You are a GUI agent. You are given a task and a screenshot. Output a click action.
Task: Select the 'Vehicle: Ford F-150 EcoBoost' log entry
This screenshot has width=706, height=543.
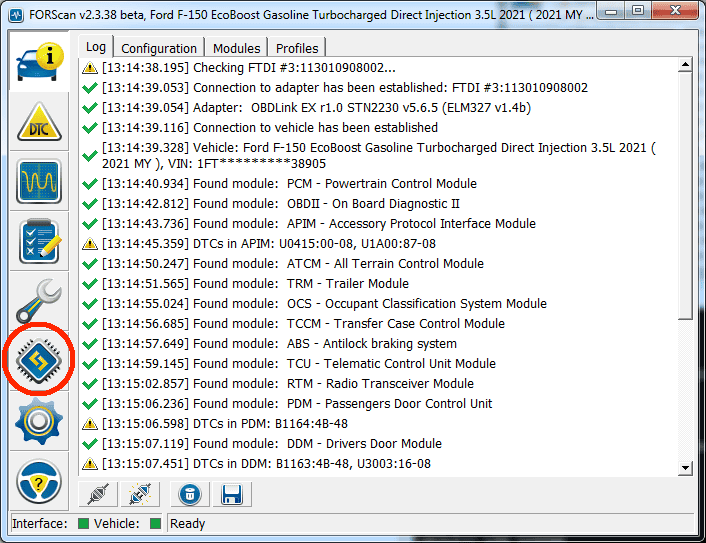378,156
